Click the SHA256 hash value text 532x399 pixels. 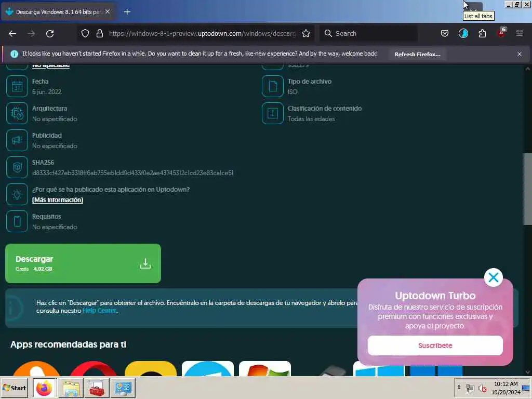coord(132,173)
